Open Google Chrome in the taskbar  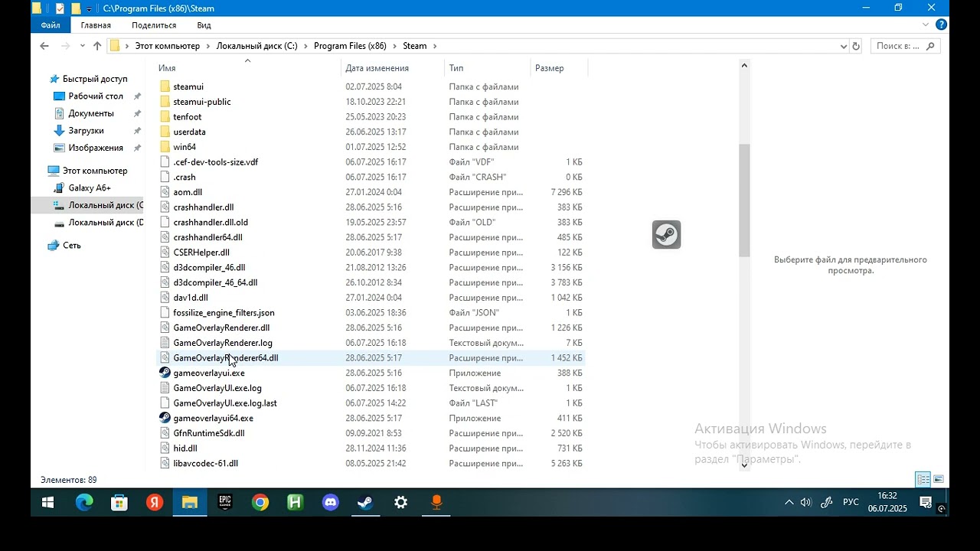click(260, 503)
